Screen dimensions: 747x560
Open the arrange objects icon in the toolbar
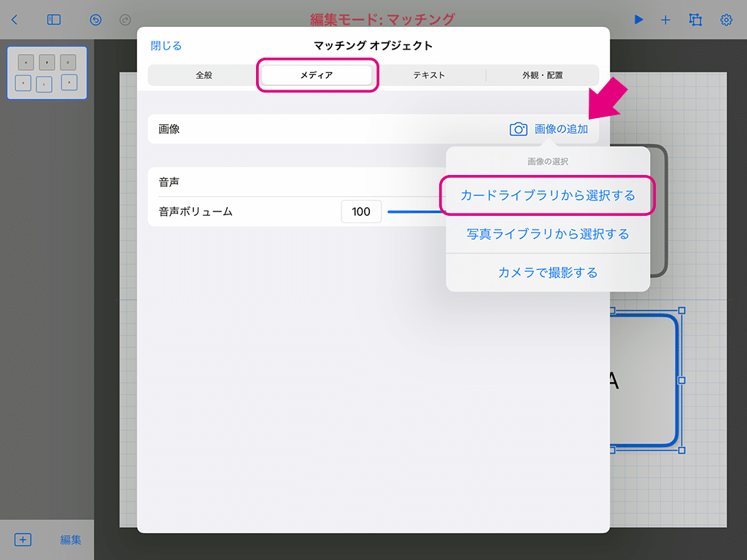pos(695,20)
